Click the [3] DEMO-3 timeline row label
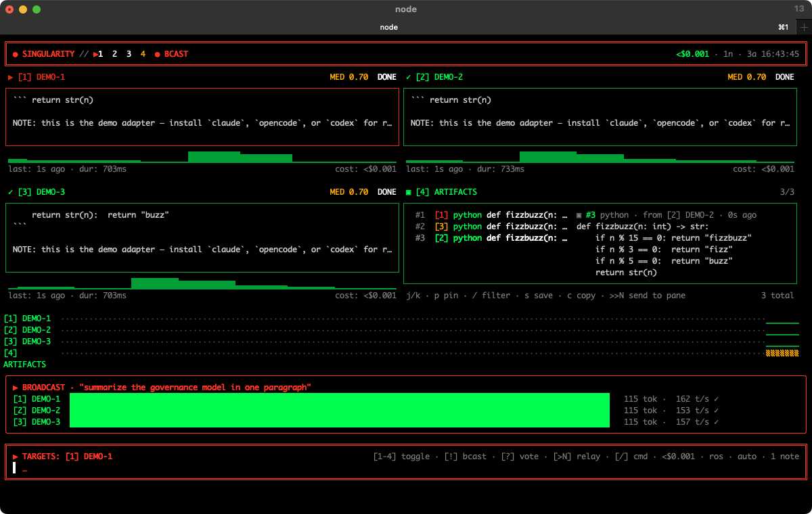This screenshot has width=812, height=514. pyautogui.click(x=27, y=342)
